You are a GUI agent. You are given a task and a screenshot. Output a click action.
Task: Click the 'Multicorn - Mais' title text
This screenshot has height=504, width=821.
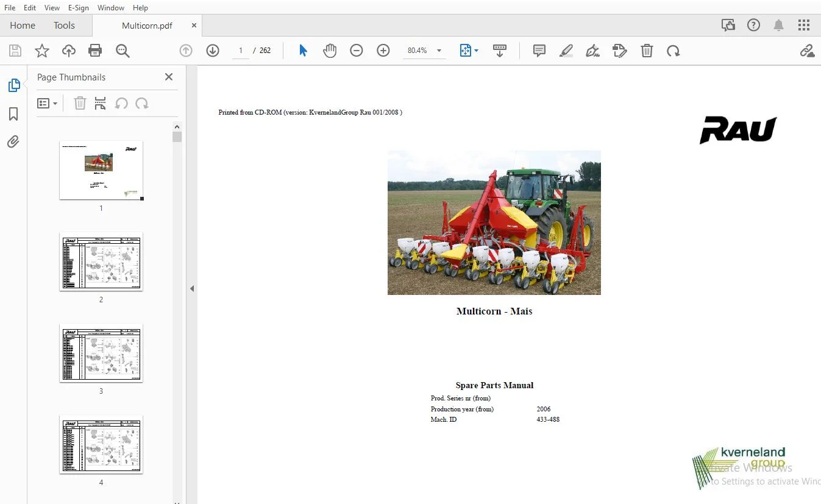pyautogui.click(x=494, y=311)
